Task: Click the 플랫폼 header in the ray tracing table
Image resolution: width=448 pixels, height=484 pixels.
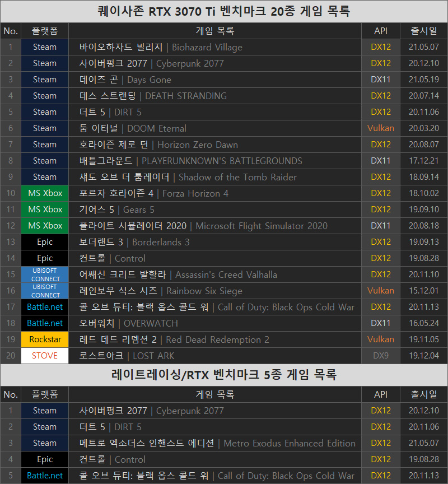Action: (45, 394)
